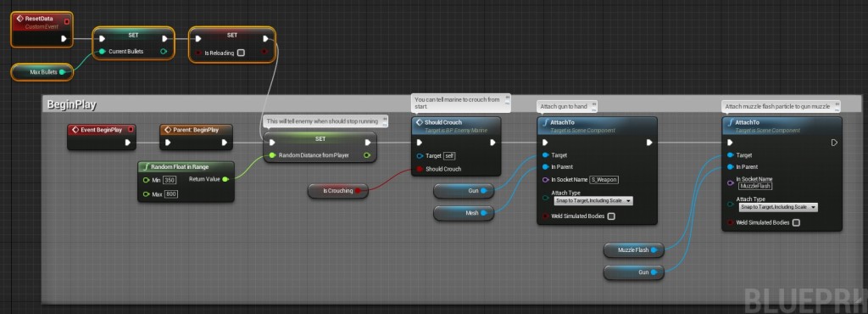Click Current Bullets SET node exec input pin

102,39
